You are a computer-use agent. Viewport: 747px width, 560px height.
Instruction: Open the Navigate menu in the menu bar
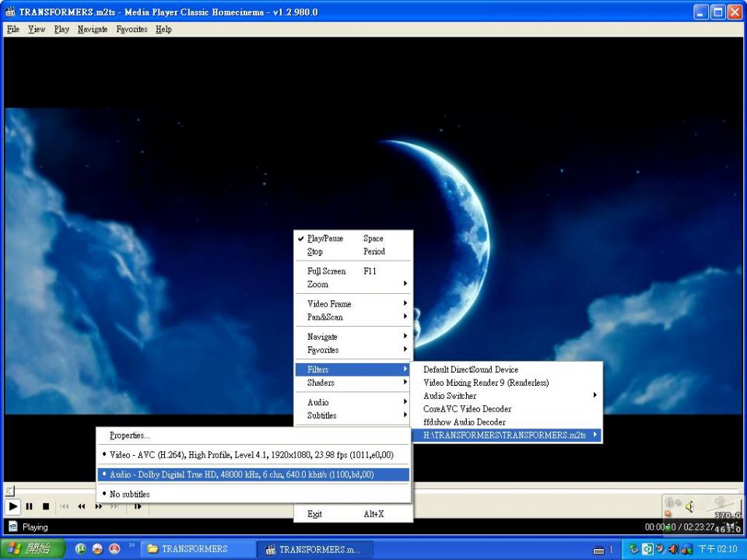pyautogui.click(x=93, y=30)
